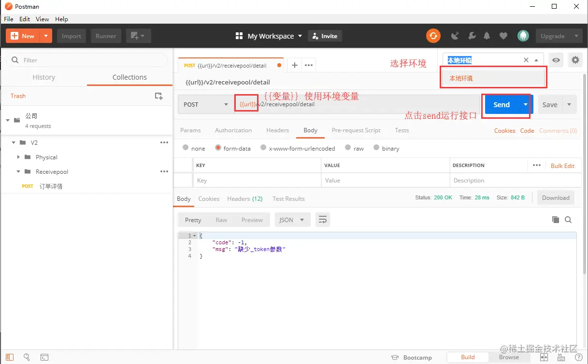Add a new request tab
The height and width of the screenshot is (364, 588).
tap(294, 65)
